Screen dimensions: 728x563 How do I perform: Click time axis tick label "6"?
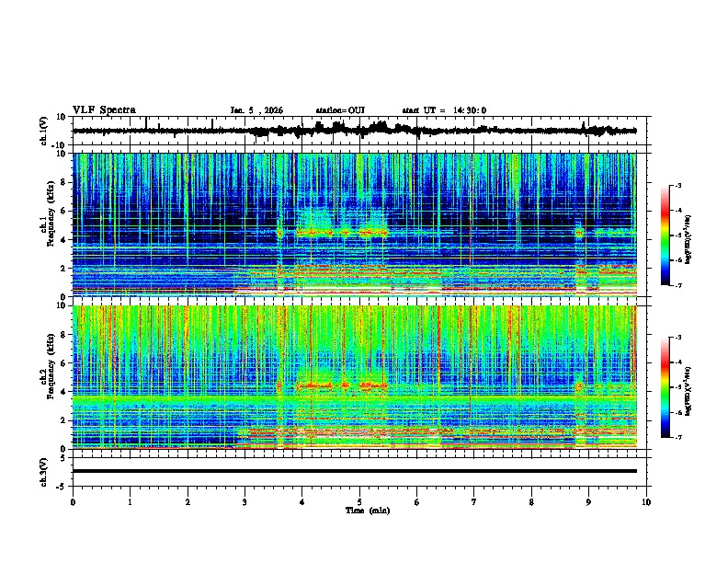tap(417, 502)
